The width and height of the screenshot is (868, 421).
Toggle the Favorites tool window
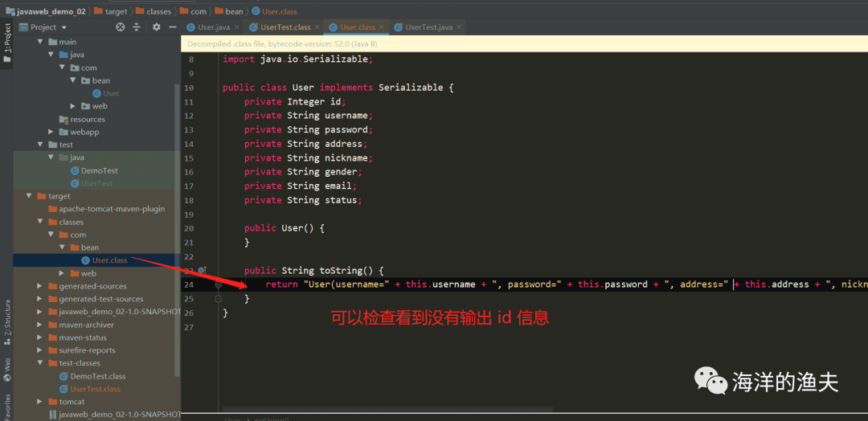6,407
